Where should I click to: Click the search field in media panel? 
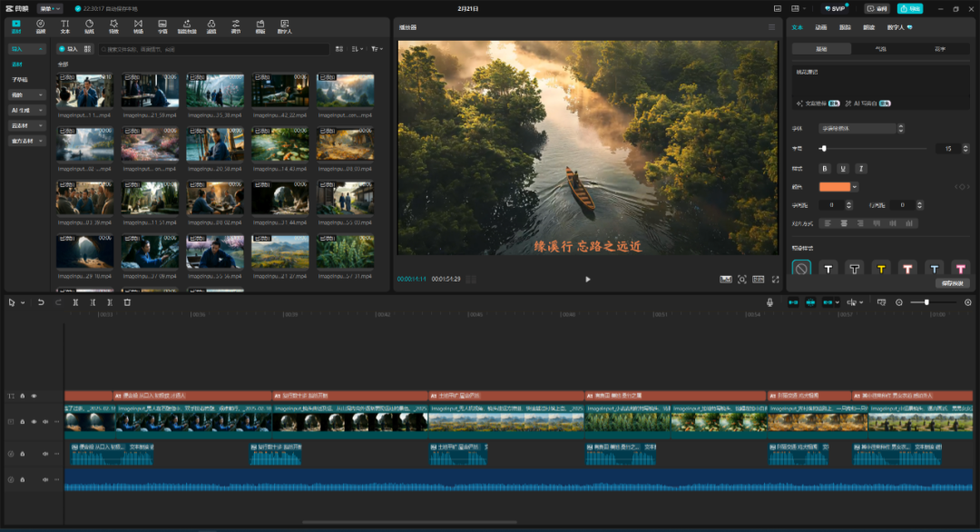click(214, 49)
